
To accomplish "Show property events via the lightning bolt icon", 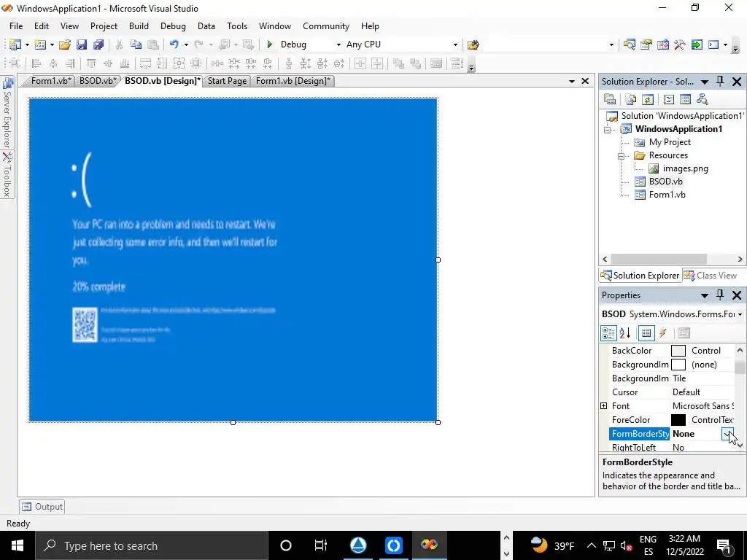I will pyautogui.click(x=663, y=332).
